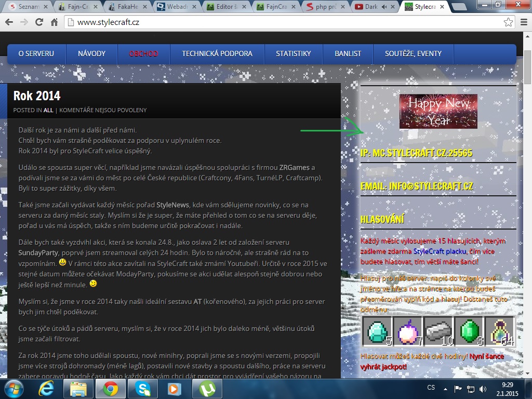Switch to the FakaHe tab
Screen dimensions: 532x399
point(128,6)
